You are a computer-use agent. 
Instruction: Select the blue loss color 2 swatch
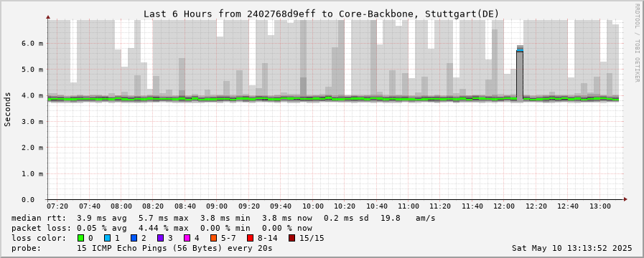point(134,238)
